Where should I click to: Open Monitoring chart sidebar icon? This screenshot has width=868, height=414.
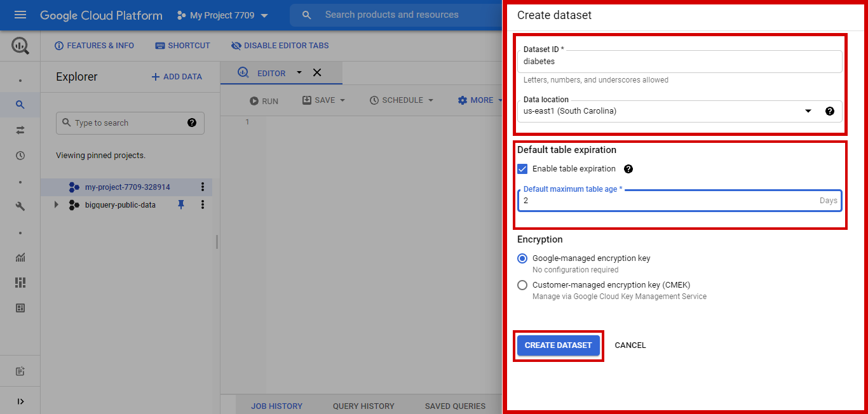[x=20, y=257]
